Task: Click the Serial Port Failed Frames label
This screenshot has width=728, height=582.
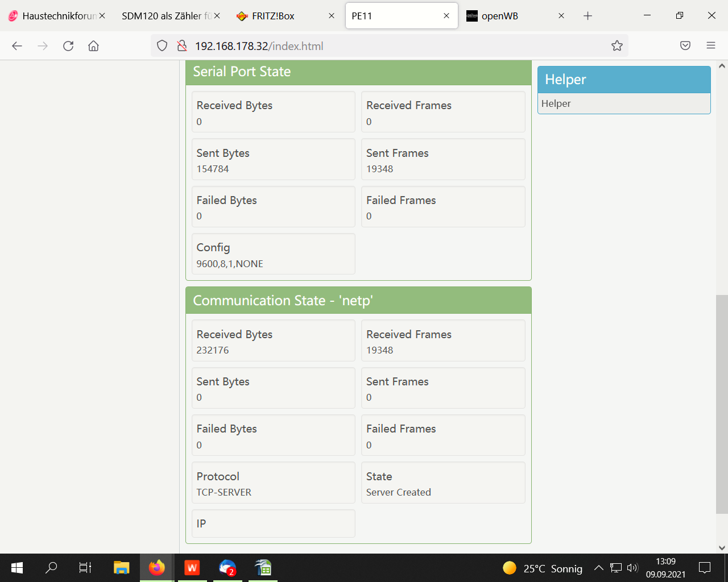Action: click(401, 200)
